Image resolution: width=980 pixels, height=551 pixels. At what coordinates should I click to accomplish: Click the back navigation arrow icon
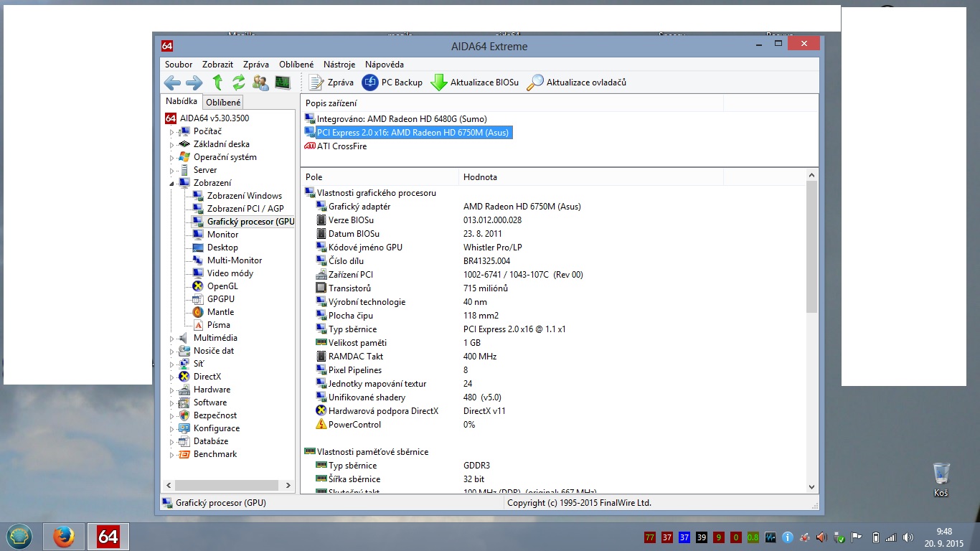tap(172, 83)
